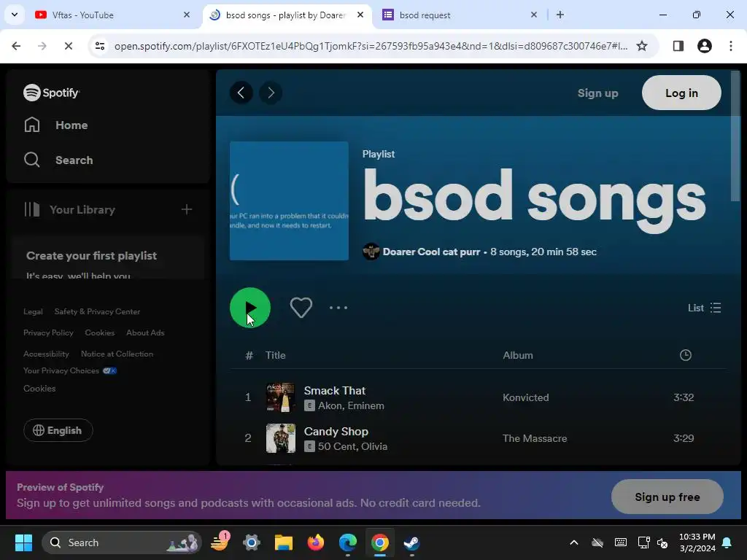Open Microsoft Edge from taskbar

click(348, 542)
